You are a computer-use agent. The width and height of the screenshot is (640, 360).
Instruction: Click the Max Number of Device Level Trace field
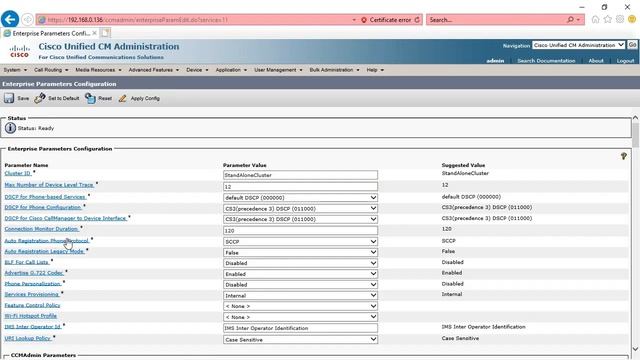[x=300, y=187]
